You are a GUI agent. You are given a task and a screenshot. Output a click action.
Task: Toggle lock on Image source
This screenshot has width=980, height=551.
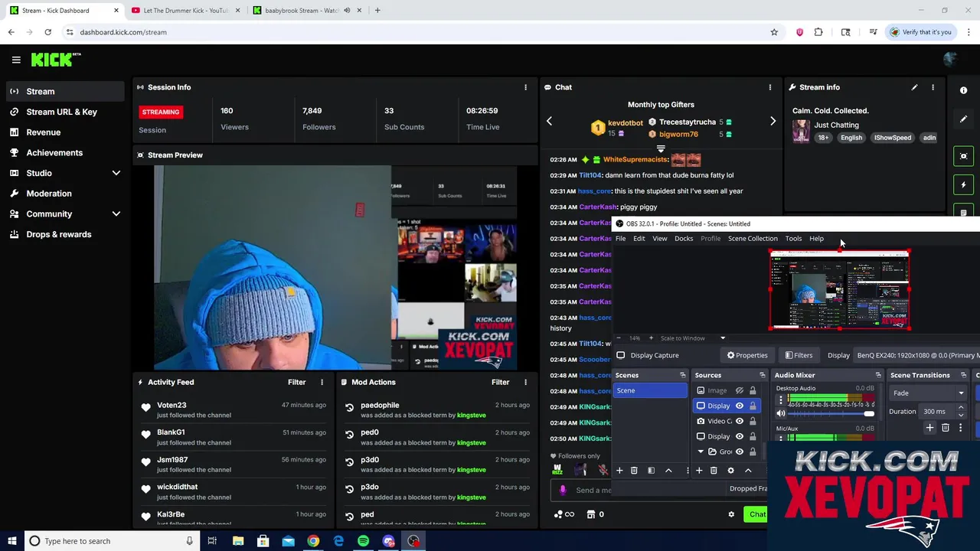point(753,390)
